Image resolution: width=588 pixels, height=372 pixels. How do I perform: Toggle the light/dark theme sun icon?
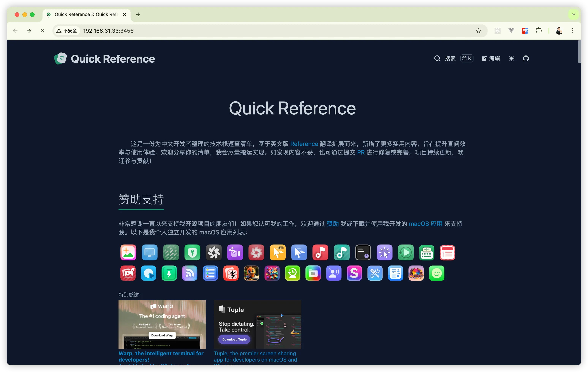[511, 59]
